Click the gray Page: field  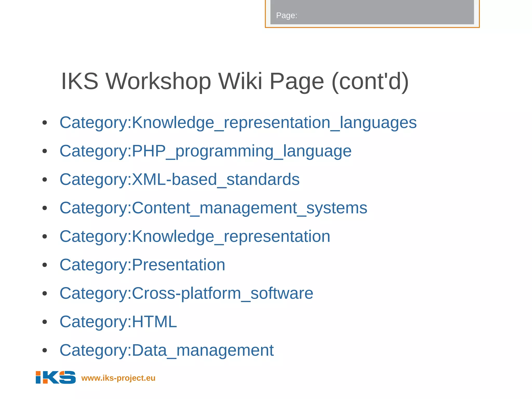pyautogui.click(x=372, y=12)
